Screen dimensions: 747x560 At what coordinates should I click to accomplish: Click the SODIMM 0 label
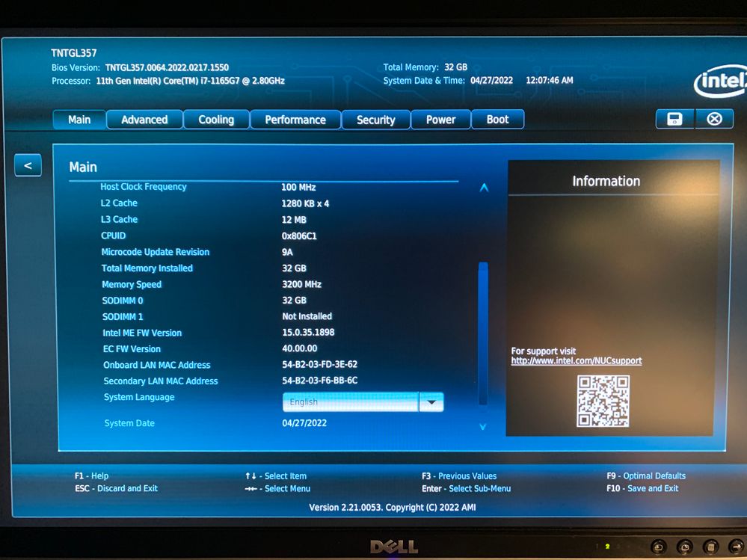pos(123,301)
